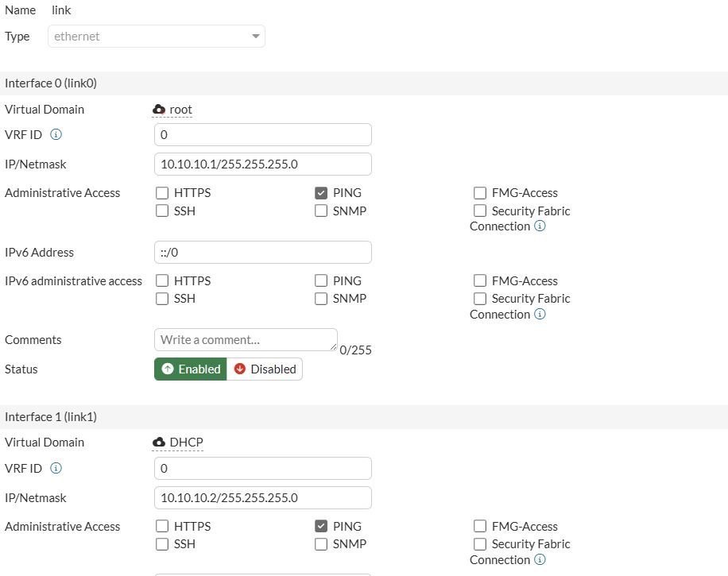Click into the Comments text box

(245, 339)
